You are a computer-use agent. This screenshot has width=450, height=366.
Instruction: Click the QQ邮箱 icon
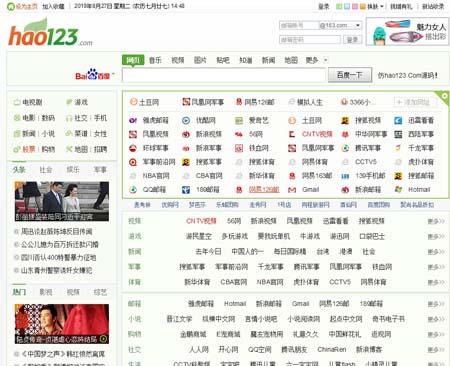pos(133,190)
